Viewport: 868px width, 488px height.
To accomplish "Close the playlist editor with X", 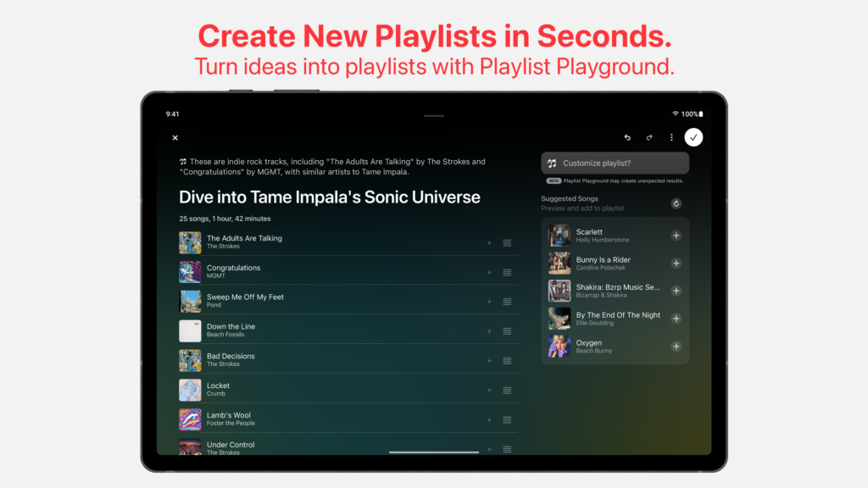I will 175,138.
